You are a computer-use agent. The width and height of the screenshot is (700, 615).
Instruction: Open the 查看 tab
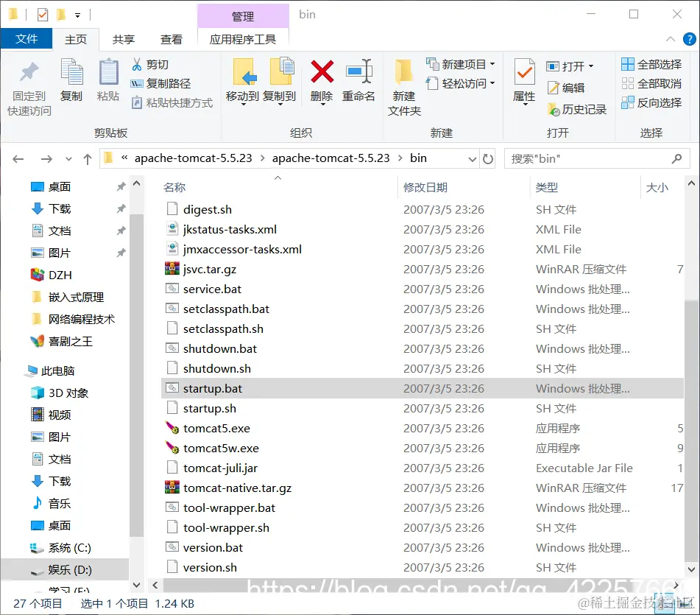pyautogui.click(x=172, y=38)
